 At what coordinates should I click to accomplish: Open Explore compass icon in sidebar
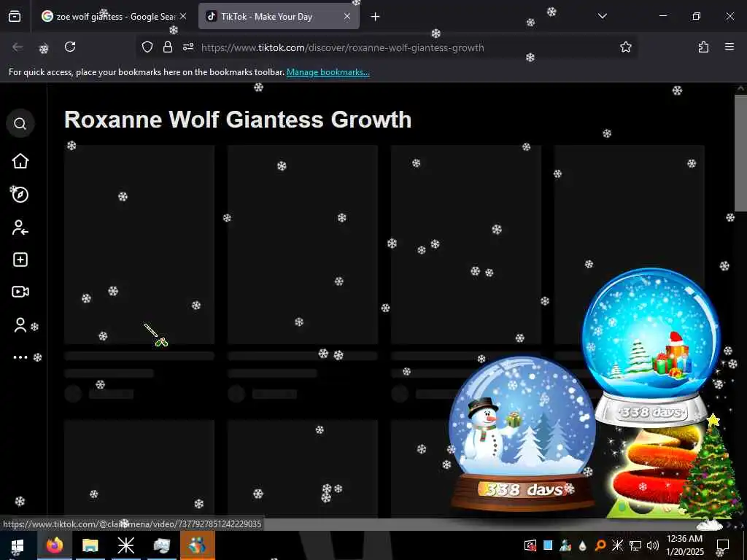20,194
